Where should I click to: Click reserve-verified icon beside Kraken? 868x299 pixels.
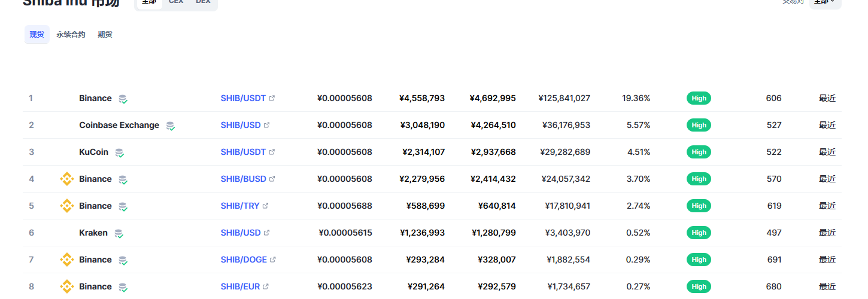pos(119,233)
